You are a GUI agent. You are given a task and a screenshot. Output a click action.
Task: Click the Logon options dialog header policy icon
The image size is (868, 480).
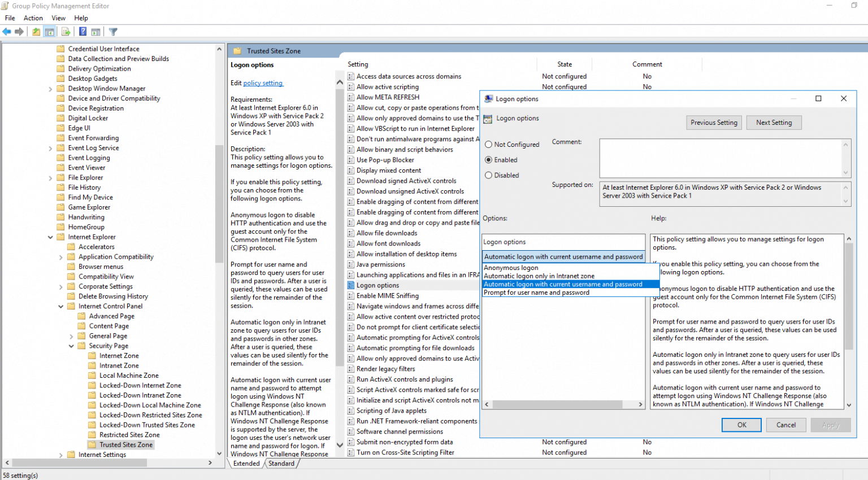(488, 119)
